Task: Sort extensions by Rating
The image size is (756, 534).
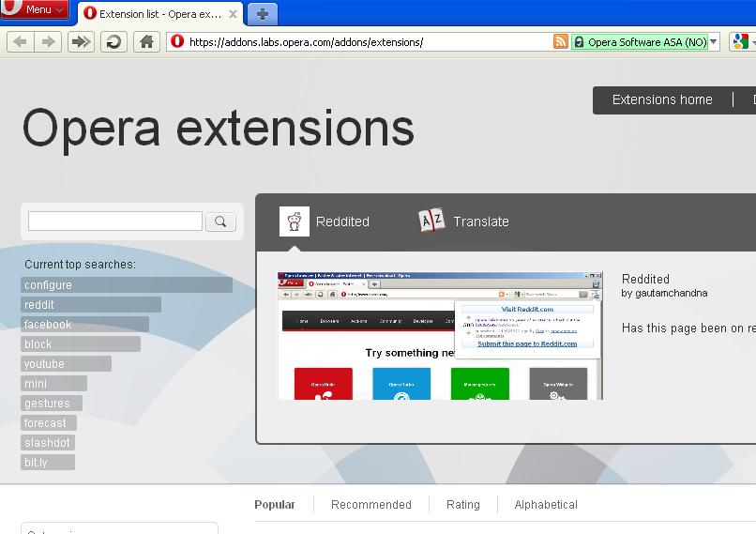Action: point(462,505)
